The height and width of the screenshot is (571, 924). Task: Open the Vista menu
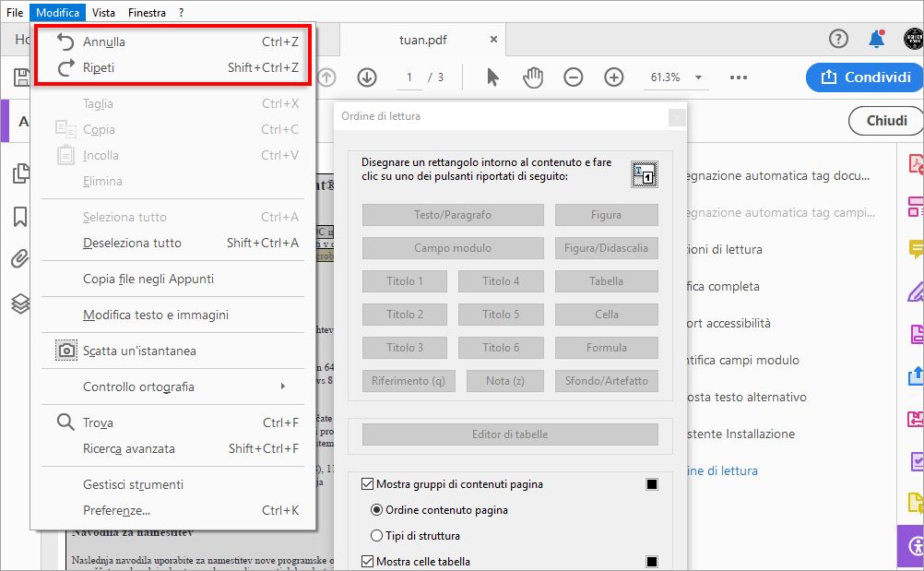103,12
